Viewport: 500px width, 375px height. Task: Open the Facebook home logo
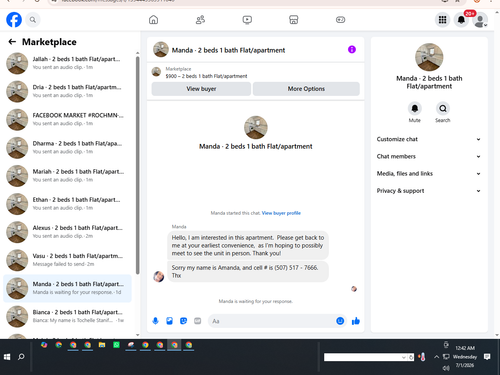(14, 20)
